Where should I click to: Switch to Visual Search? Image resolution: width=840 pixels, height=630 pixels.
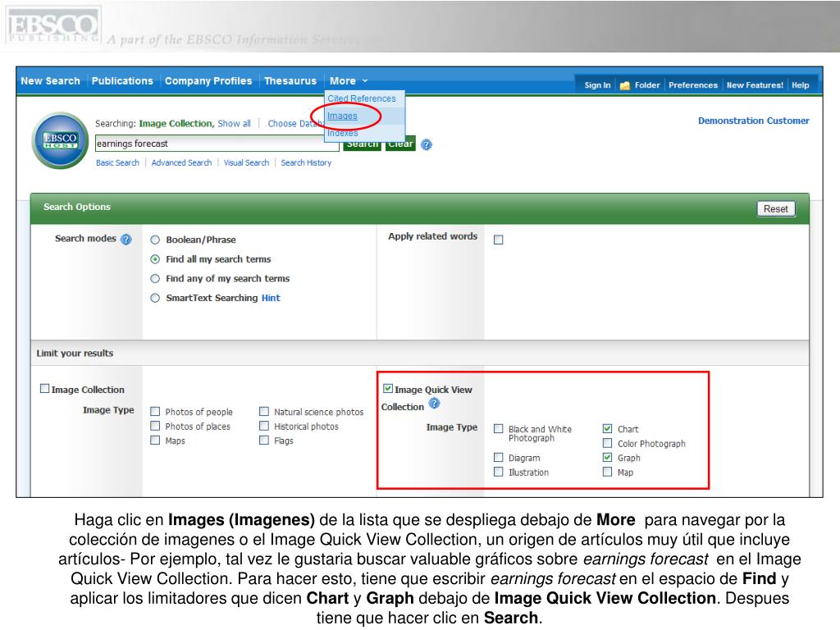click(246, 163)
